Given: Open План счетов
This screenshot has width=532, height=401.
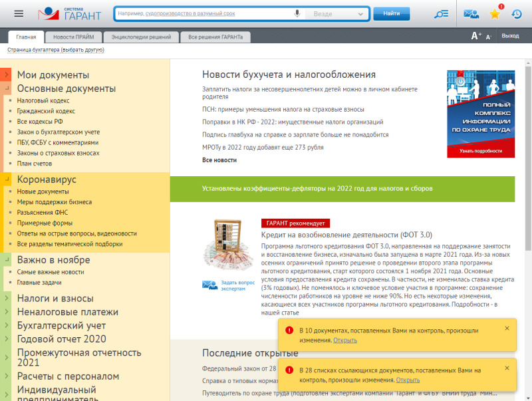Looking at the screenshot, I should click(35, 164).
